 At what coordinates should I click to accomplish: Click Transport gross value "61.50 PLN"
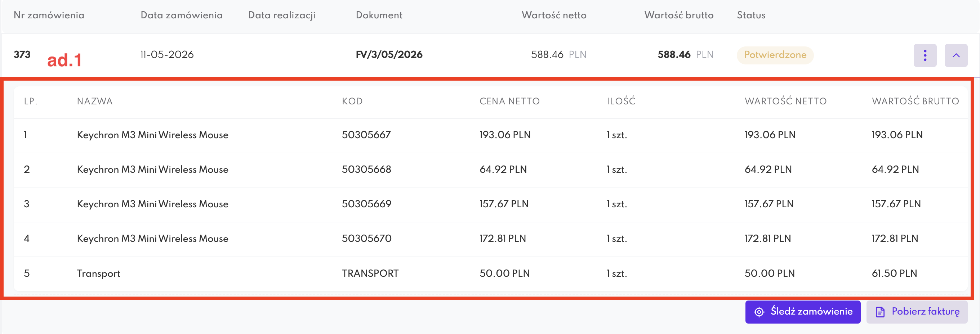click(894, 274)
